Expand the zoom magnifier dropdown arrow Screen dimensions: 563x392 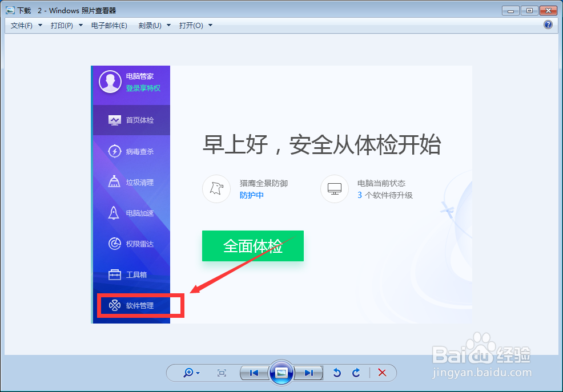[198, 373]
